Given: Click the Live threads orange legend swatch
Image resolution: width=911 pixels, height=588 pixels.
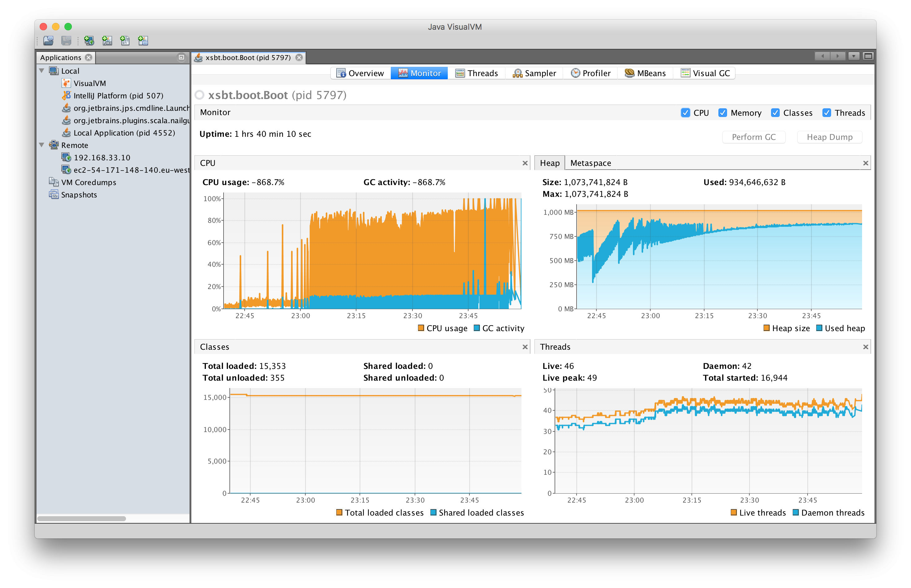Looking at the screenshot, I should pos(734,512).
